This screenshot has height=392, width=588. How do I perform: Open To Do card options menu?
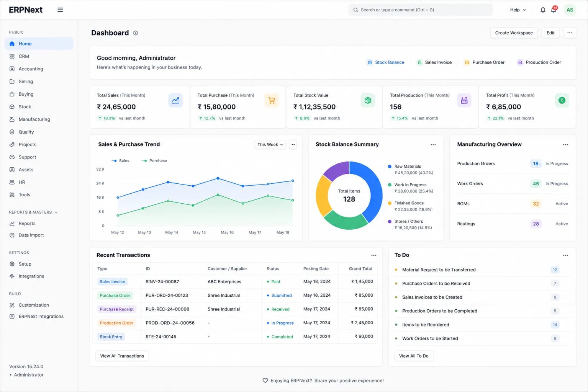tap(565, 255)
